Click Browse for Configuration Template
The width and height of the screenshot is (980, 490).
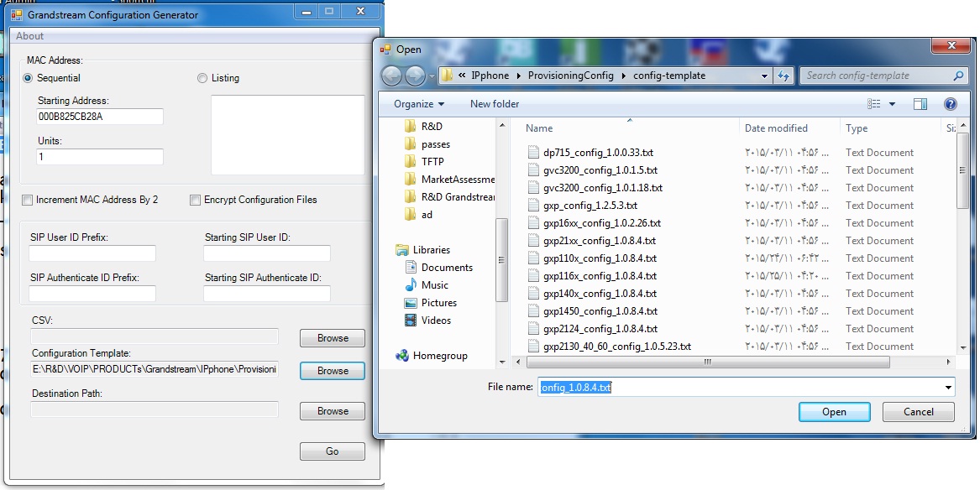click(333, 371)
